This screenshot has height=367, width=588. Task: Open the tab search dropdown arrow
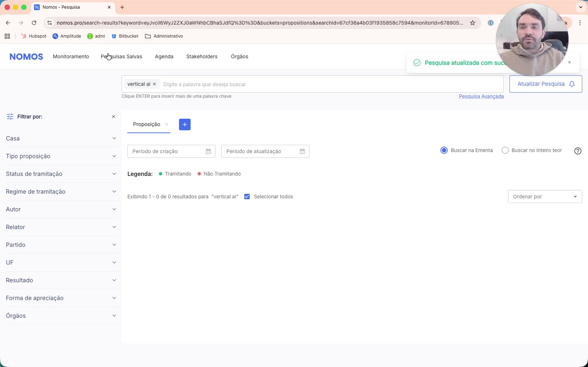581,7
